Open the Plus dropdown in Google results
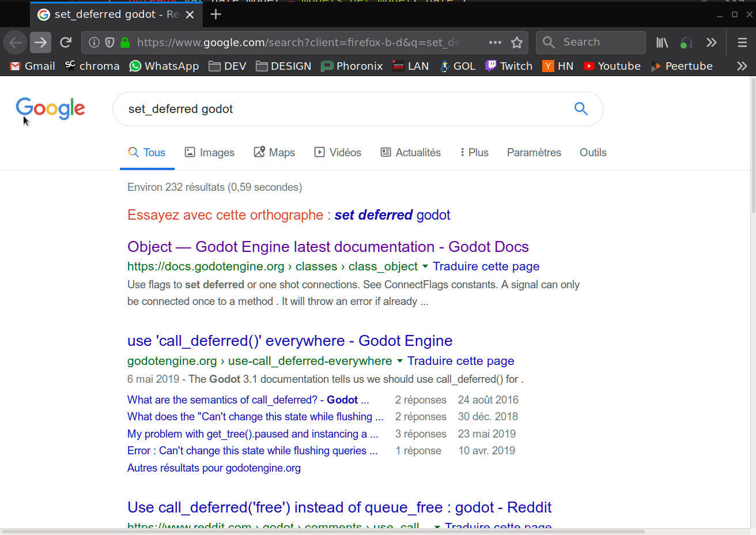Viewport: 756px width, 535px height. (x=474, y=152)
